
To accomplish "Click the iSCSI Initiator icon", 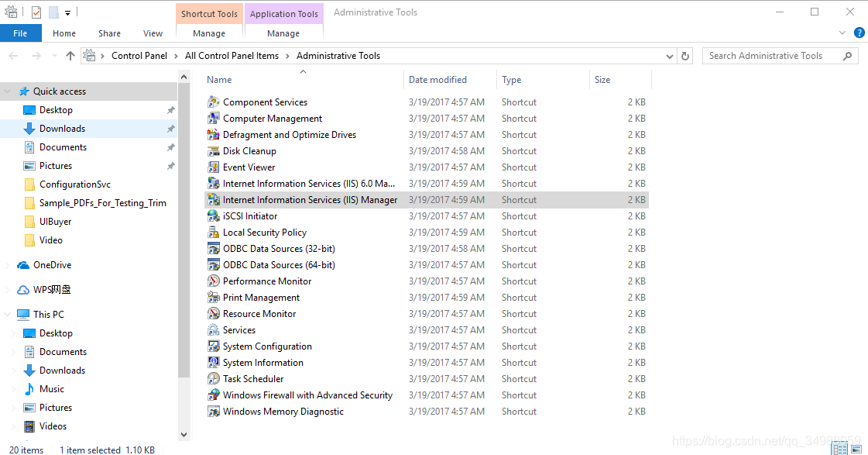I will [x=213, y=216].
